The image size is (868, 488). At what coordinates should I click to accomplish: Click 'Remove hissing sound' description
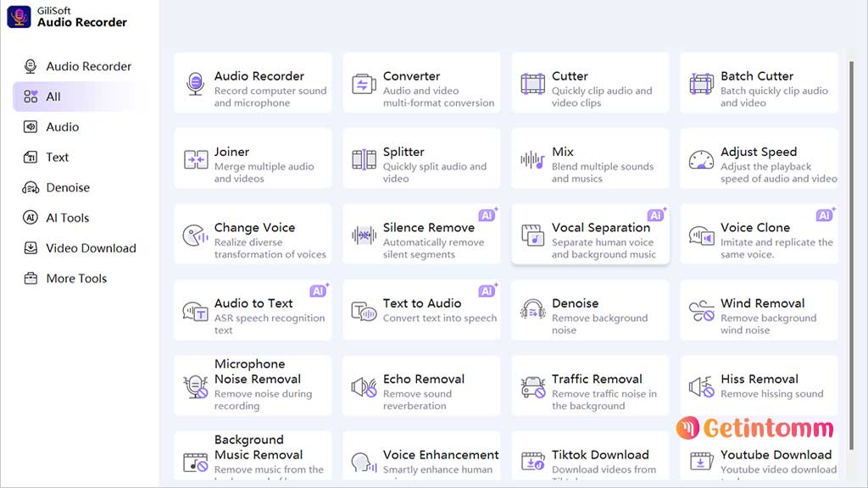click(771, 394)
